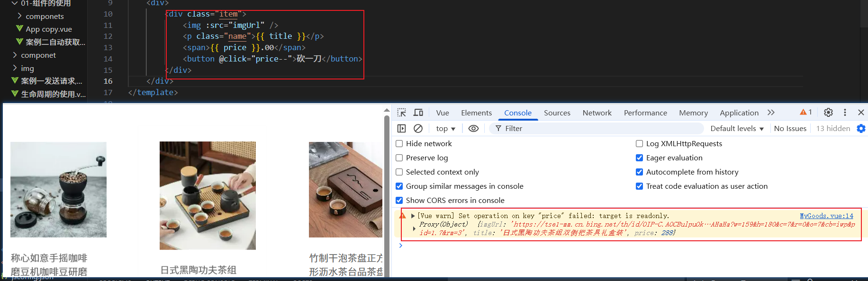Open the Network tab
Viewport: 868px width, 281px height.
(597, 113)
